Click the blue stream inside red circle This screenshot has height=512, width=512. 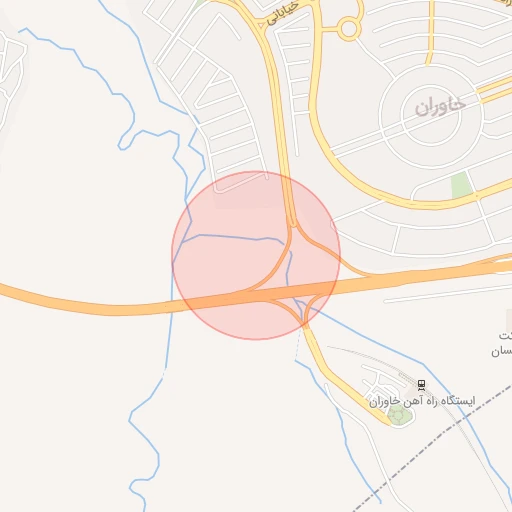[x=233, y=237]
